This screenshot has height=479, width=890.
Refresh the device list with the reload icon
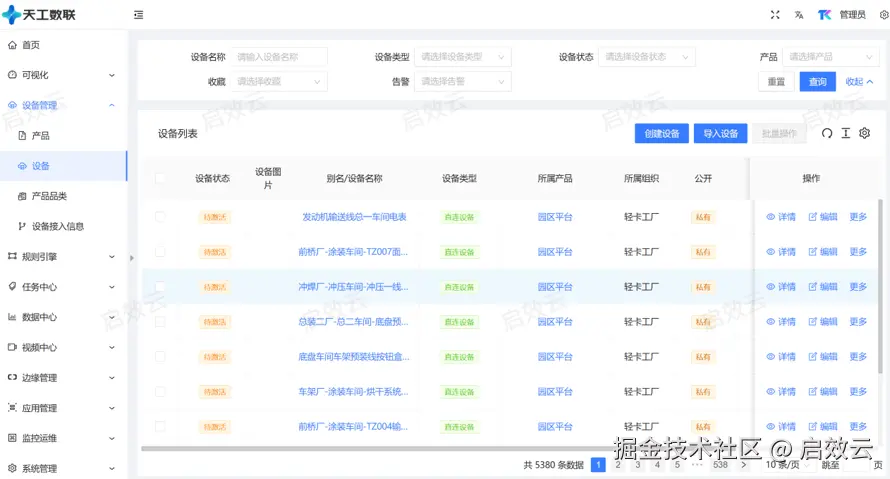827,133
